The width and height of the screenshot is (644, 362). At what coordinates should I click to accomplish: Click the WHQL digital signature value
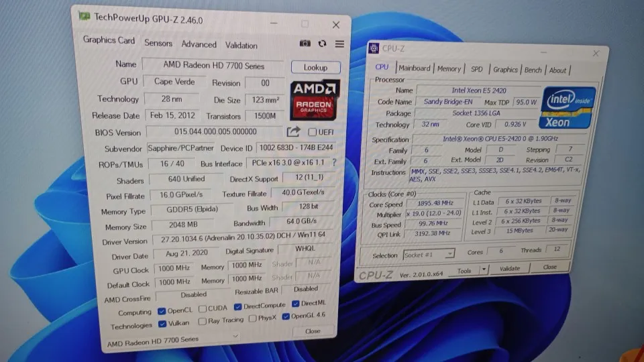(305, 249)
